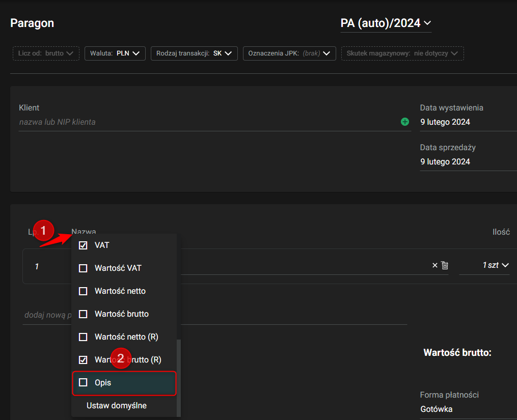Check the Wartość brutto column option
The image size is (517, 420).
click(83, 314)
